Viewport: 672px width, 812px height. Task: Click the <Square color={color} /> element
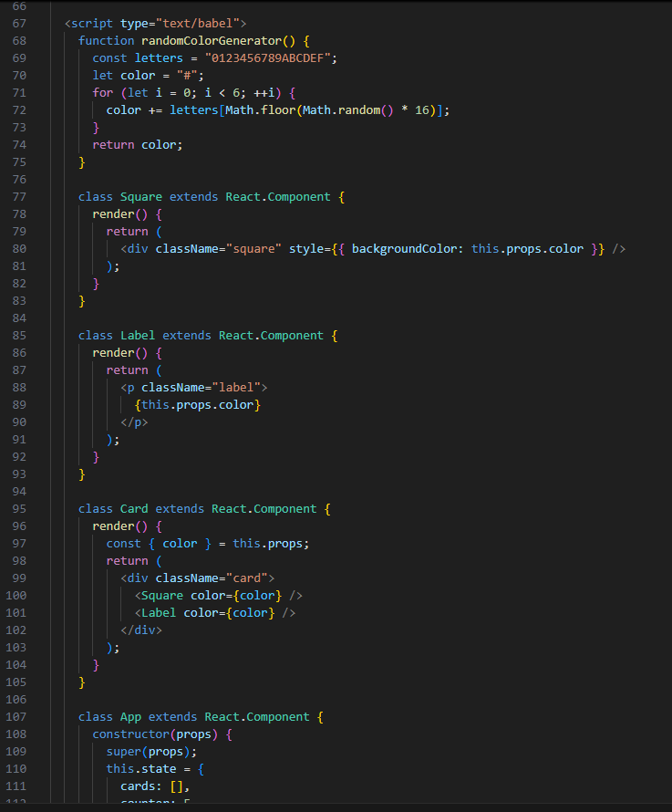[219, 596]
